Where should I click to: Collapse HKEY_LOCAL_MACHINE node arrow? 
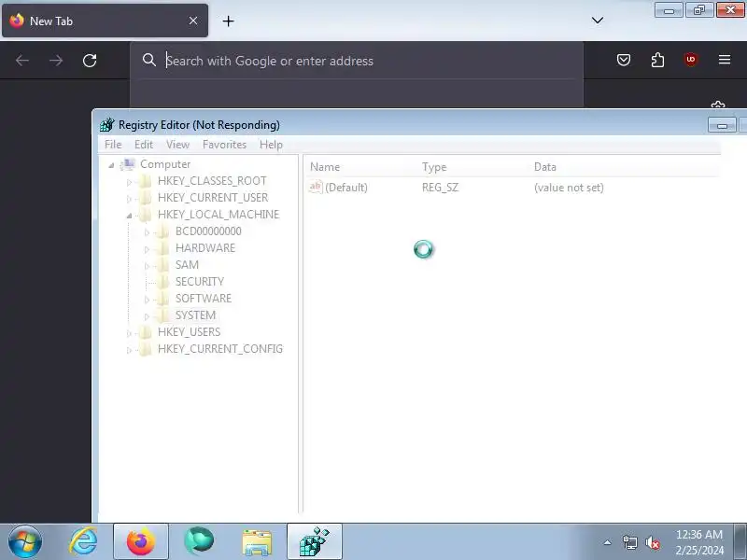tap(129, 216)
